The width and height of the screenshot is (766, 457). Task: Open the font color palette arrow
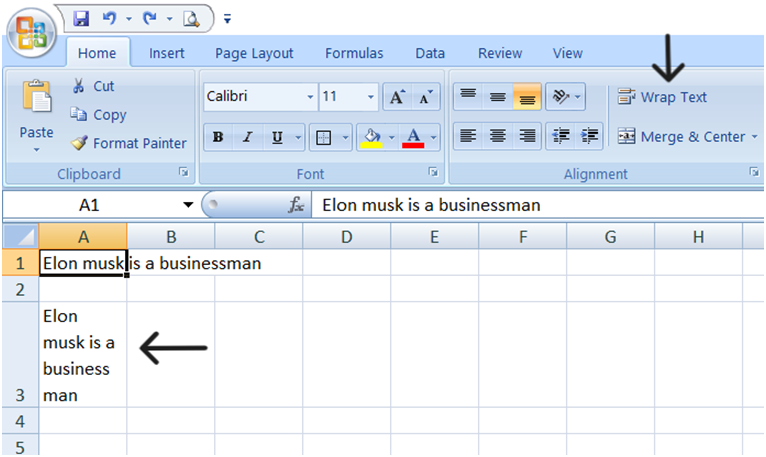pyautogui.click(x=433, y=137)
